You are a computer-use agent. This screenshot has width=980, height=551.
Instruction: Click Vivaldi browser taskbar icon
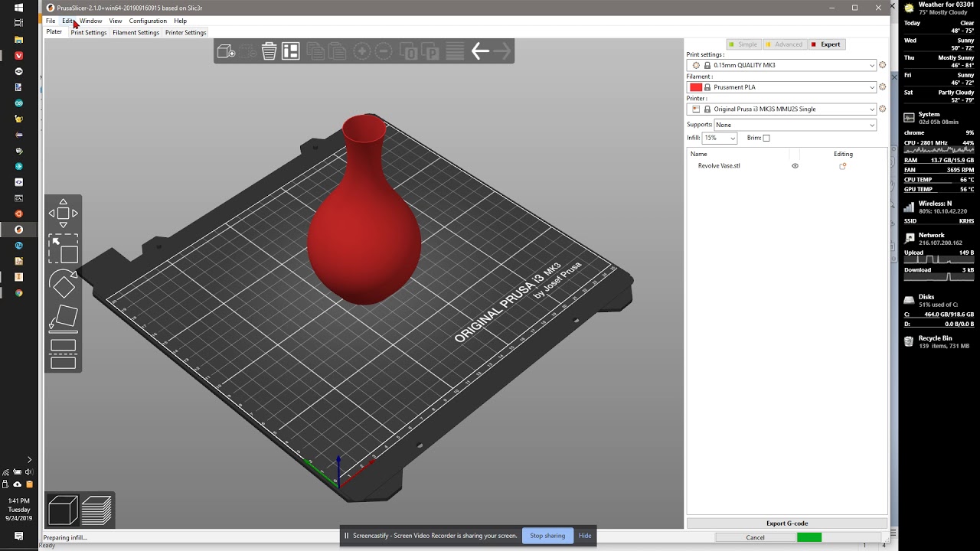coord(19,56)
